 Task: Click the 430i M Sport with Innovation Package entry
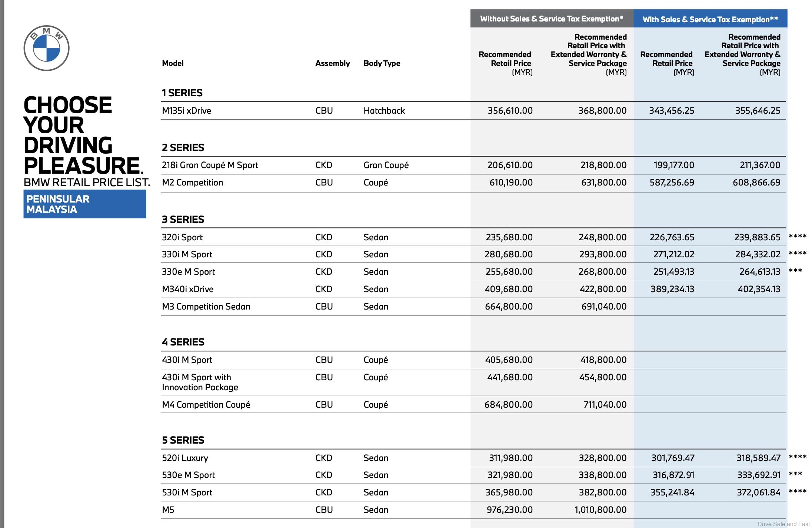[200, 382]
